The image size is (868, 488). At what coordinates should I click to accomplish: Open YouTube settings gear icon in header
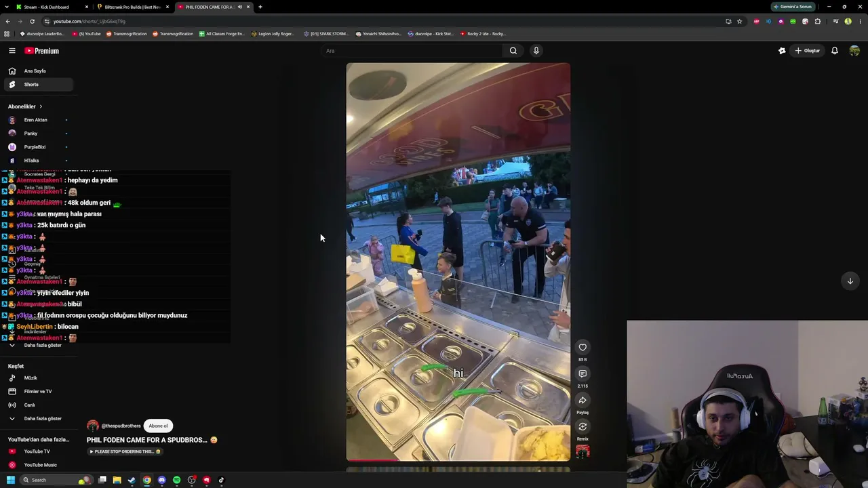click(782, 51)
